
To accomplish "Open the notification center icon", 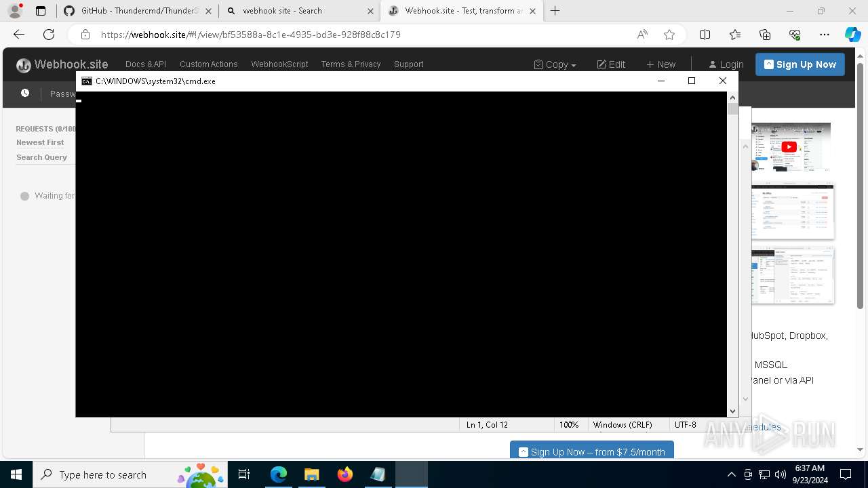I will pos(846,474).
